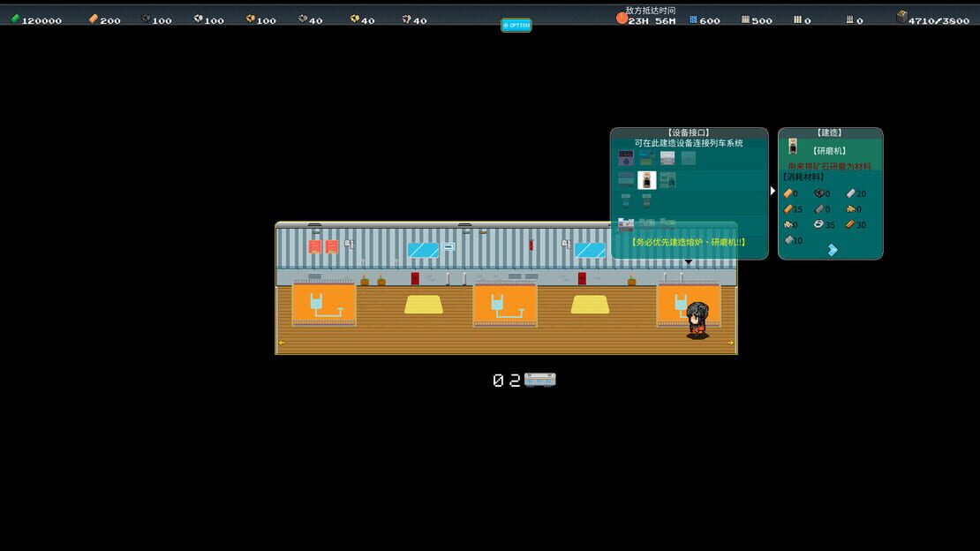Click the storage crate icon showing 4710/3800
The image size is (980, 551).
(x=901, y=18)
